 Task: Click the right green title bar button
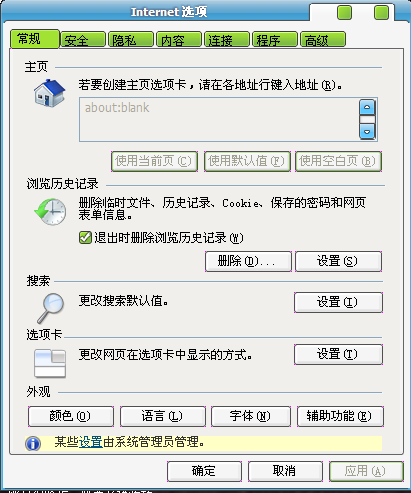[x=381, y=12]
